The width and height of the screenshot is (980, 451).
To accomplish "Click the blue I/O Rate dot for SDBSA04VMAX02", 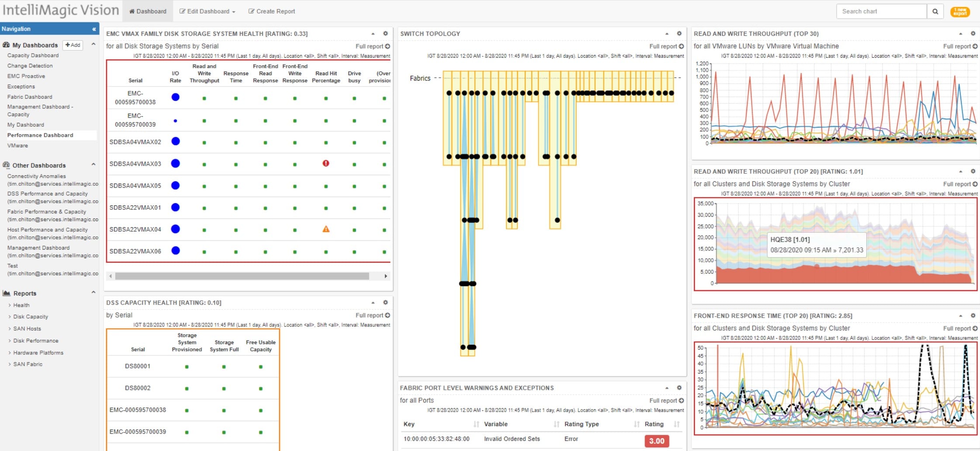I will 176,141.
